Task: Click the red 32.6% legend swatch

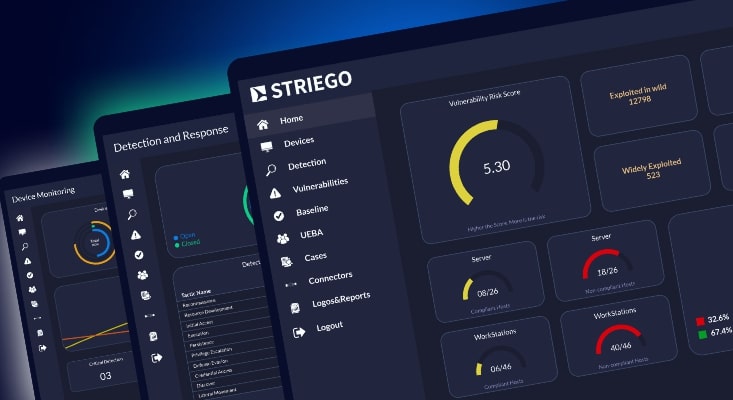Action: (x=700, y=321)
